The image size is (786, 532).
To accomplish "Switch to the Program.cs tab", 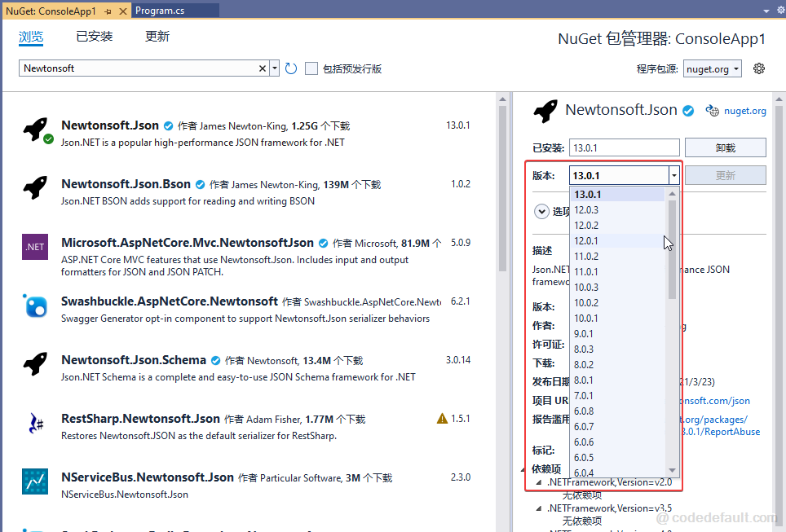I will coord(175,11).
